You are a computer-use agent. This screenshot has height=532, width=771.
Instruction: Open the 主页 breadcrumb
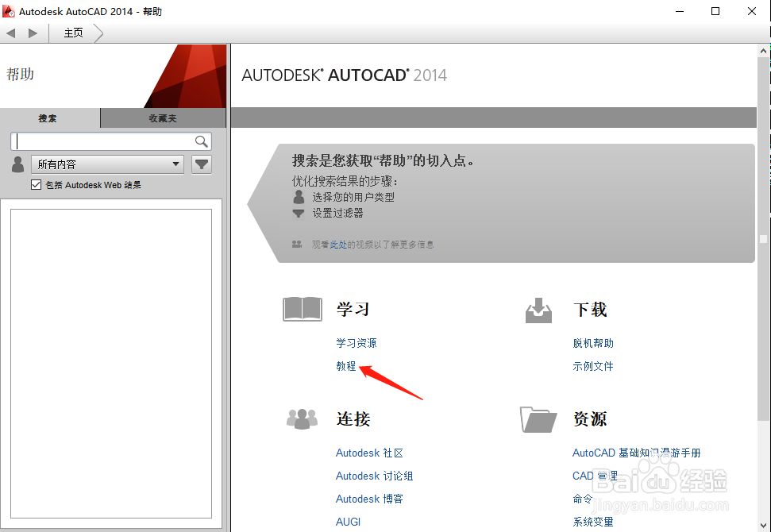click(74, 33)
